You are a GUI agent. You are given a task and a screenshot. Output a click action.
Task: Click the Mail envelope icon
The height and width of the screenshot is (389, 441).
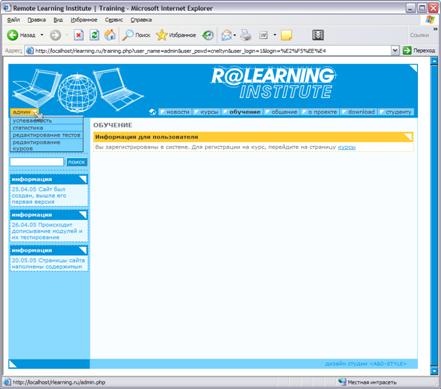tap(226, 35)
